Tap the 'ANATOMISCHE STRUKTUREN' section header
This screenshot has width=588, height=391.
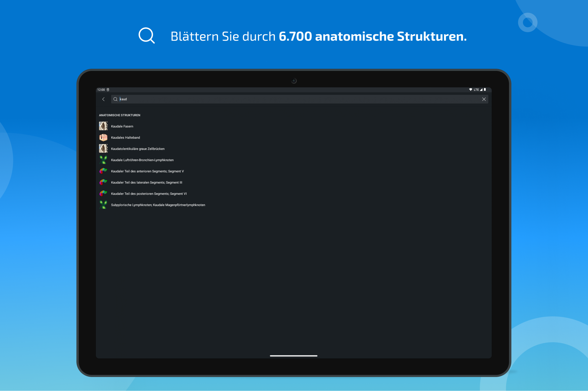click(120, 115)
